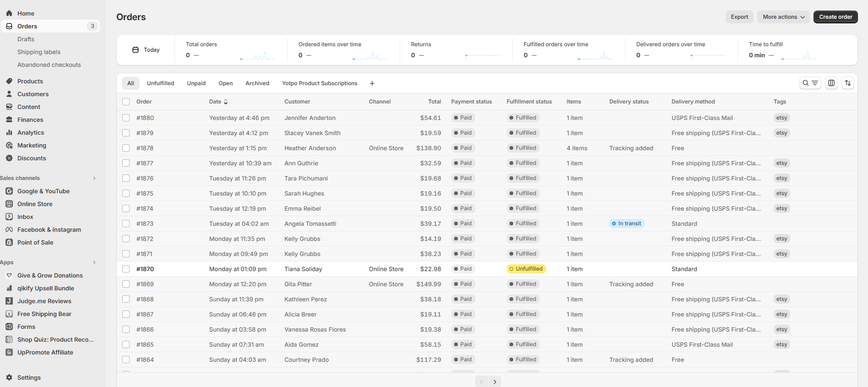
Task: Tick the checkbox for order #1870
Action: pos(126,269)
